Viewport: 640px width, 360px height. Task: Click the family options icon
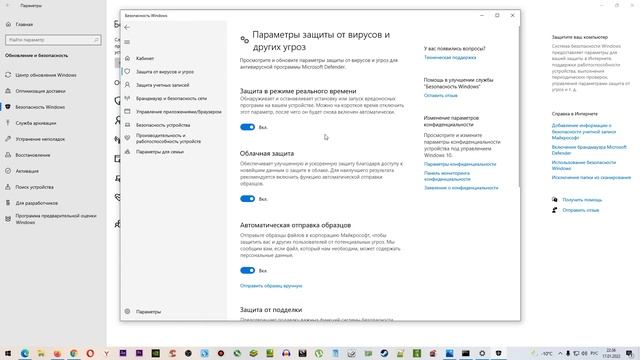coord(127,151)
